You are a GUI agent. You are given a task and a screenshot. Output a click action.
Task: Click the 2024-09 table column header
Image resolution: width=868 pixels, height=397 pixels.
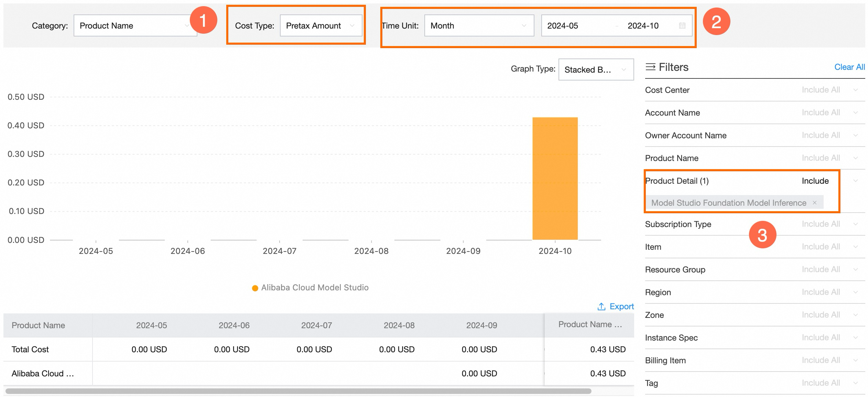pos(481,325)
